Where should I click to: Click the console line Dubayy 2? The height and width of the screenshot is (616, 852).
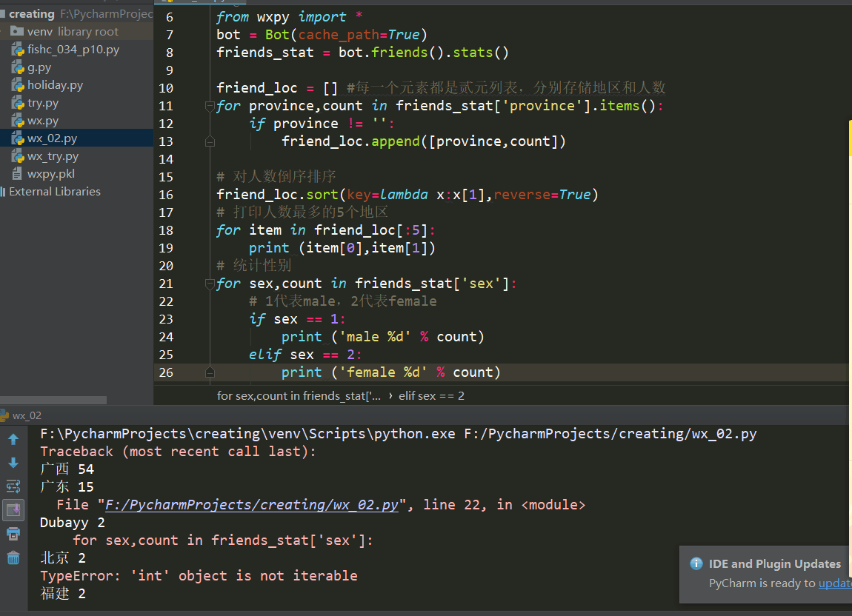73,523
